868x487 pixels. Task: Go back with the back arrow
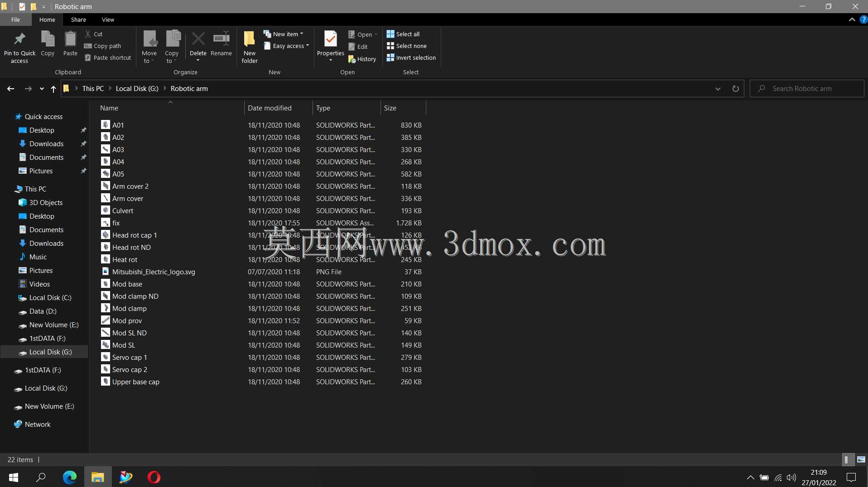pos(10,89)
